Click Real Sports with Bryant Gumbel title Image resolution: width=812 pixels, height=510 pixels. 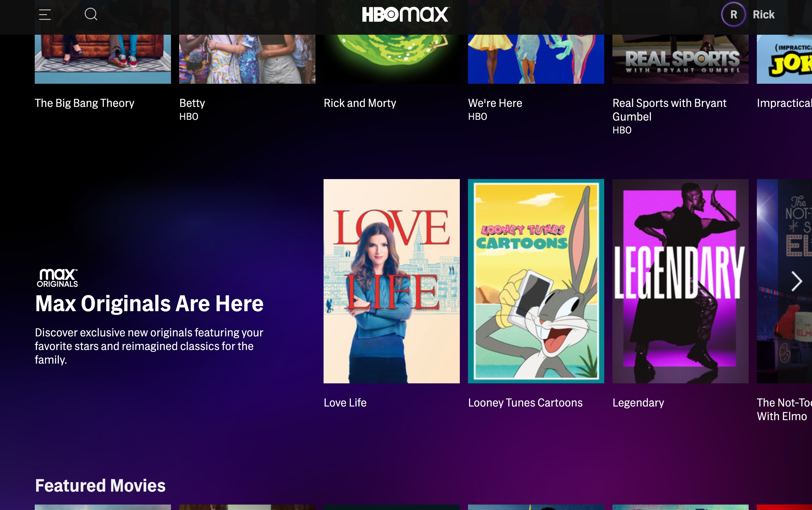point(669,110)
